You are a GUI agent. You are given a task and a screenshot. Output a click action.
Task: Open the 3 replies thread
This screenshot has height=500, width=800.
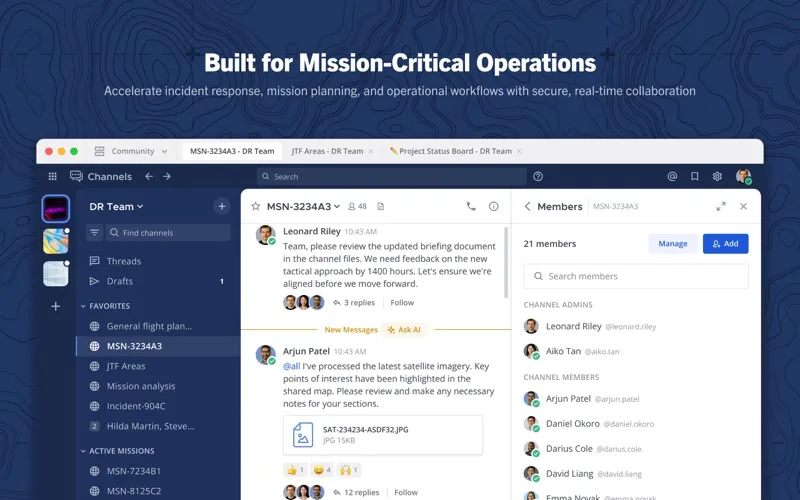point(354,303)
